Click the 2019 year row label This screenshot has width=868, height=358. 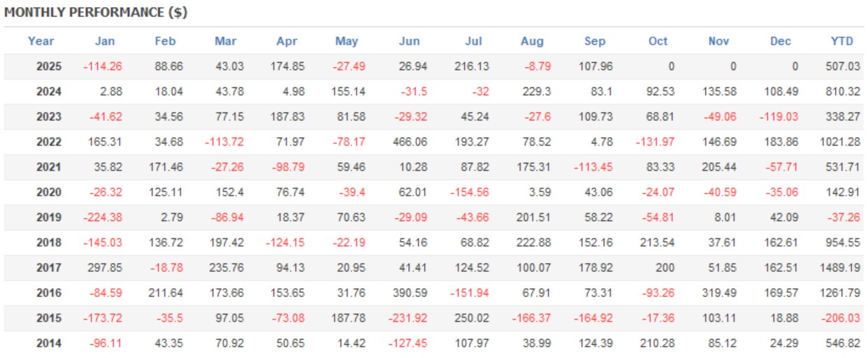[49, 217]
